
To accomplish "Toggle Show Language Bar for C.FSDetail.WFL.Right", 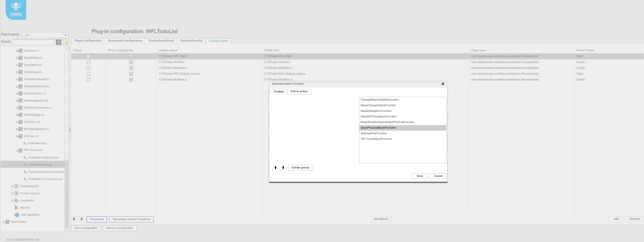I will click(x=131, y=56).
